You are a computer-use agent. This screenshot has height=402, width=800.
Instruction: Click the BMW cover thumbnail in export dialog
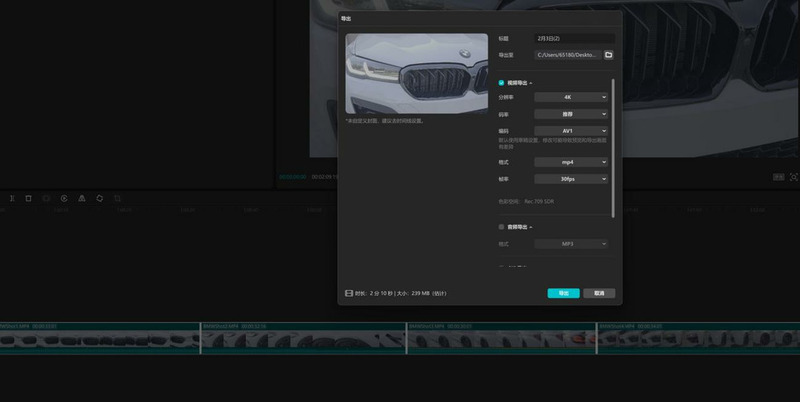tap(416, 73)
